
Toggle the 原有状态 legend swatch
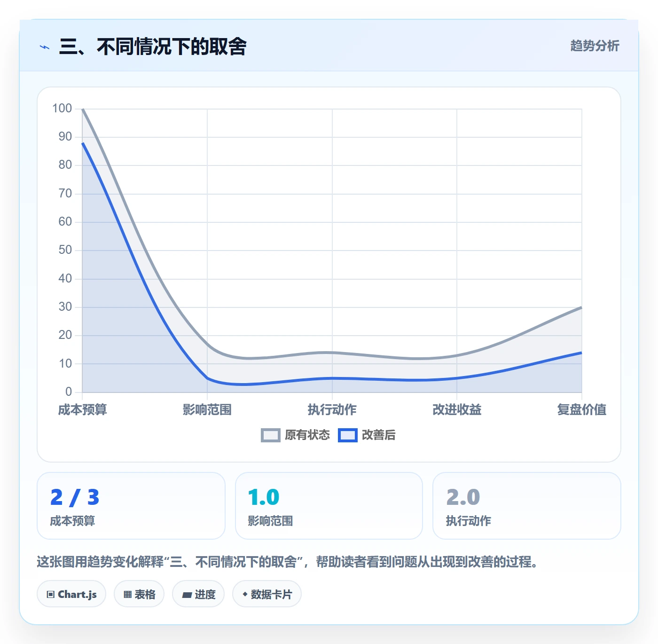pyautogui.click(x=271, y=435)
